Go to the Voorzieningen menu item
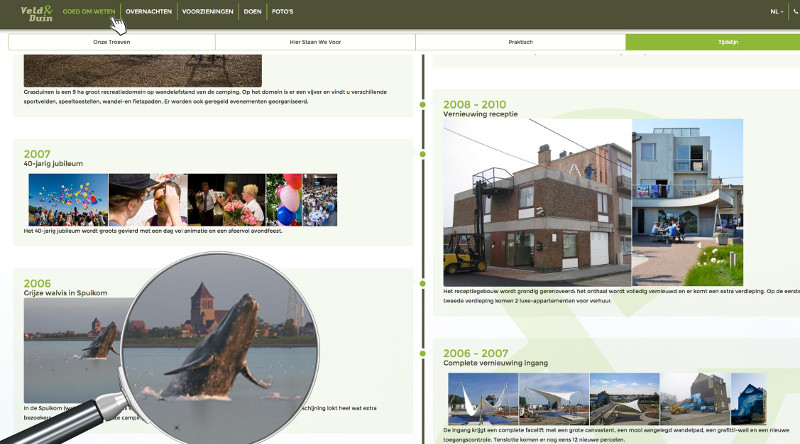 point(208,11)
